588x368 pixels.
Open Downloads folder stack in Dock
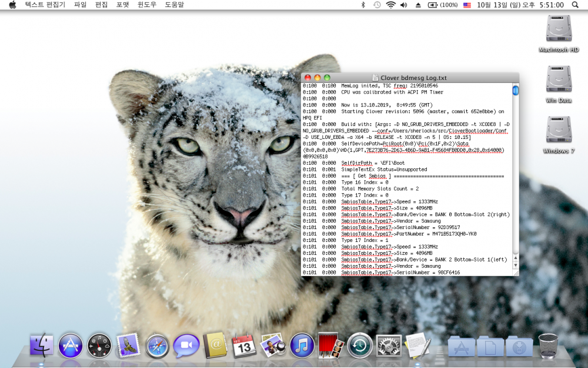(x=519, y=346)
